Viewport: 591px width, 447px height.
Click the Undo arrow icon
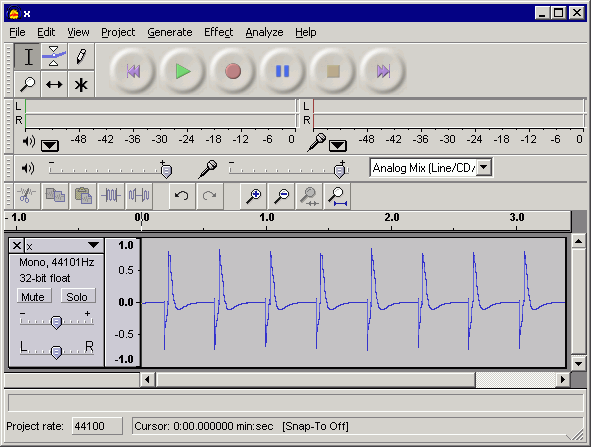182,196
